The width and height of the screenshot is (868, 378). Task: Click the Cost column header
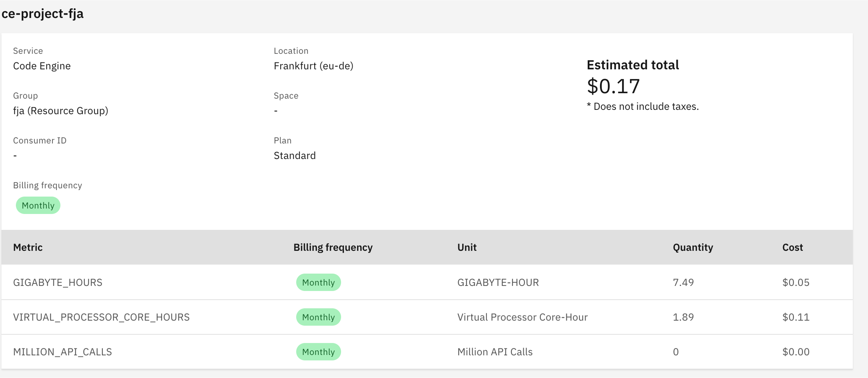pyautogui.click(x=793, y=247)
